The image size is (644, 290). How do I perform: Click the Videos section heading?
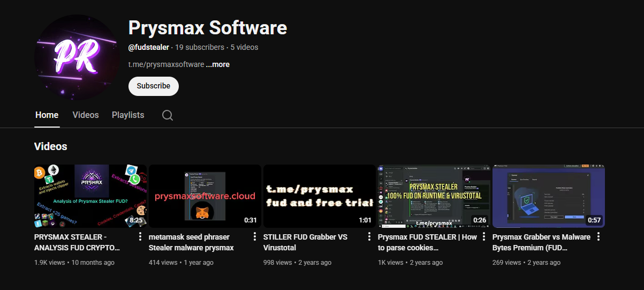pos(51,146)
